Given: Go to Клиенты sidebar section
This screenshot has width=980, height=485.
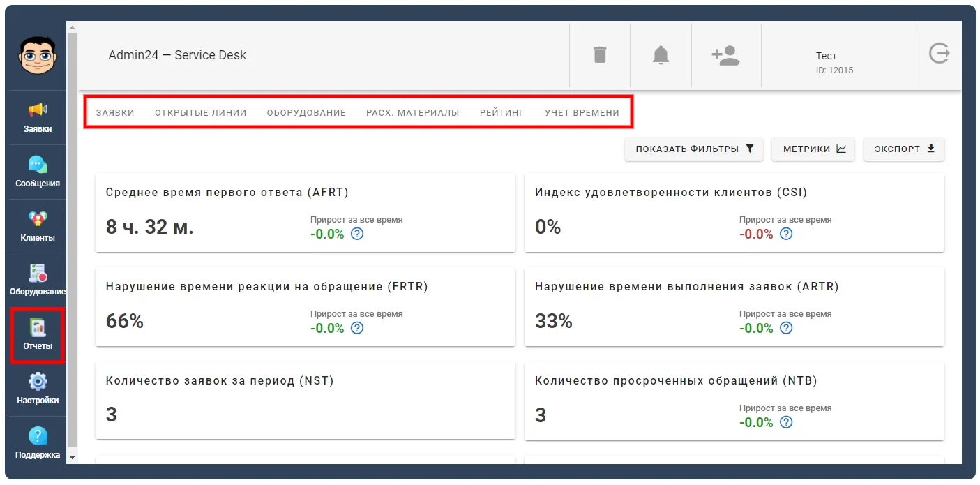Looking at the screenshot, I should point(38,226).
